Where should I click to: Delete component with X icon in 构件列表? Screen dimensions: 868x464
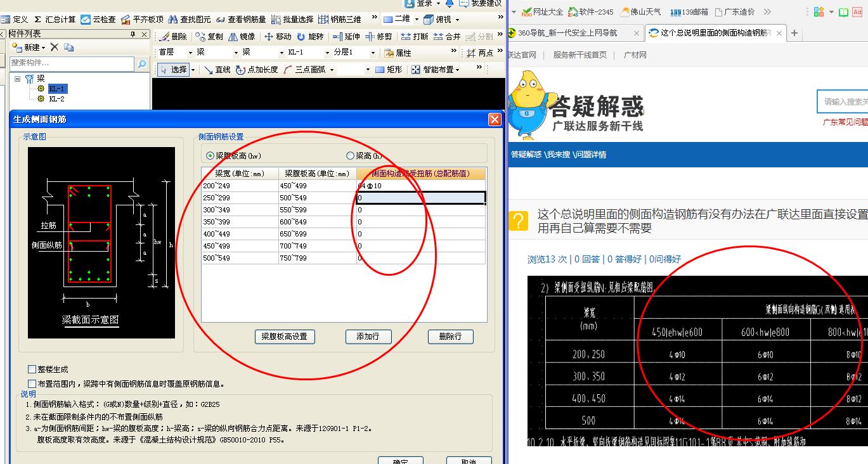(x=55, y=48)
